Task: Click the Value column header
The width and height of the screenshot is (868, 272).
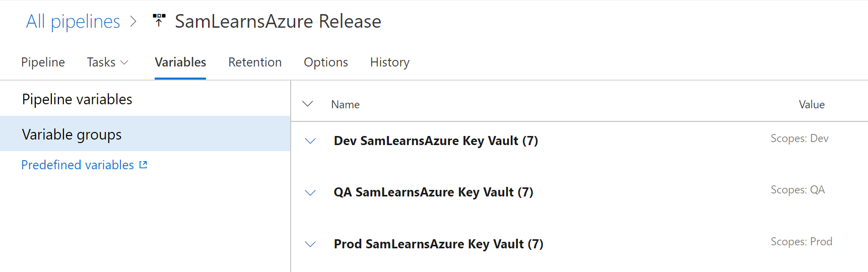Action: point(812,105)
